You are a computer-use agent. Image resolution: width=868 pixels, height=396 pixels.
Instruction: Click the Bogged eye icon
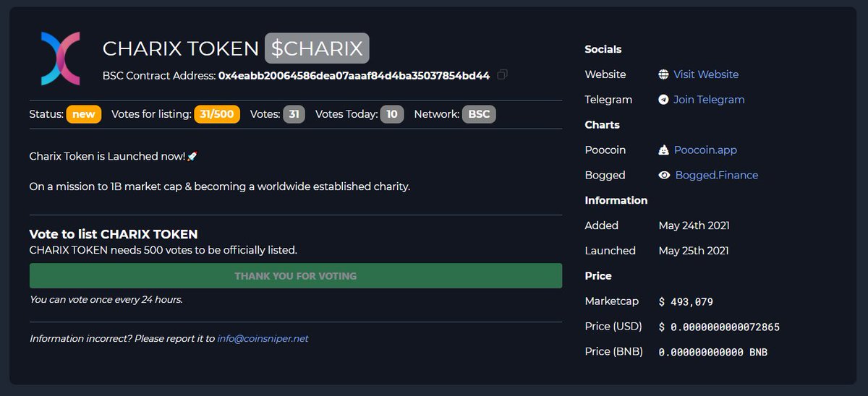(x=664, y=176)
